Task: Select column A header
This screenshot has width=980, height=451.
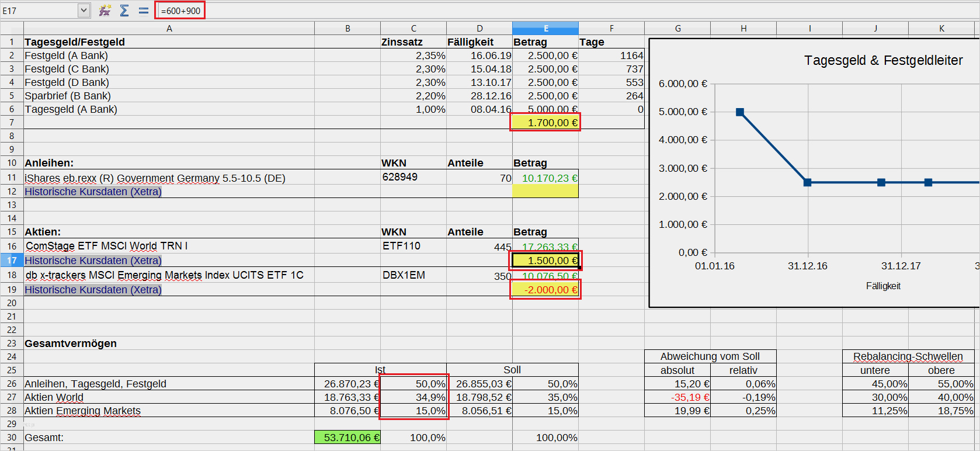Action: [169, 28]
